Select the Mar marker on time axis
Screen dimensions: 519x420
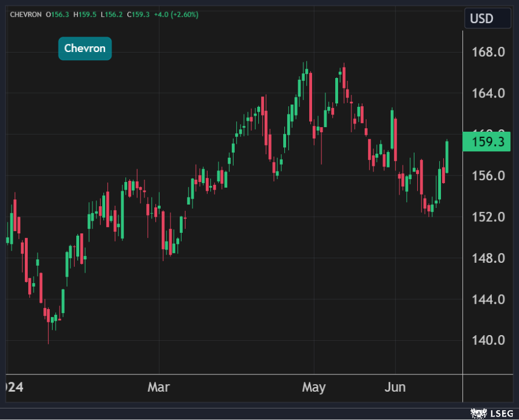pos(158,387)
